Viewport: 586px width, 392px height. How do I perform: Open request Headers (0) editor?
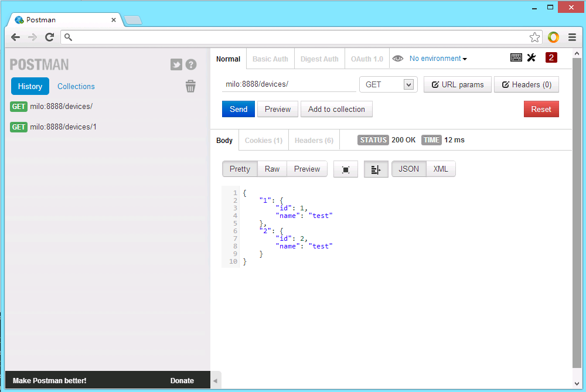527,84
